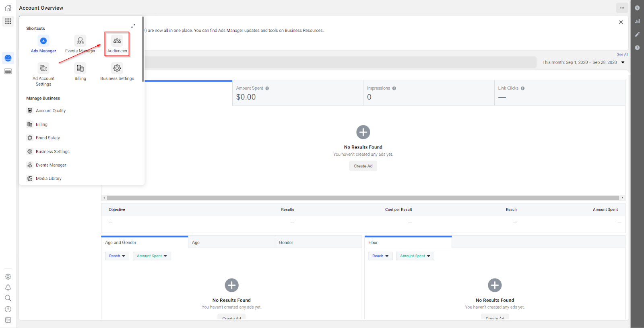The height and width of the screenshot is (328, 644).
Task: Click the info icon next to Link Clicks
Action: (522, 89)
